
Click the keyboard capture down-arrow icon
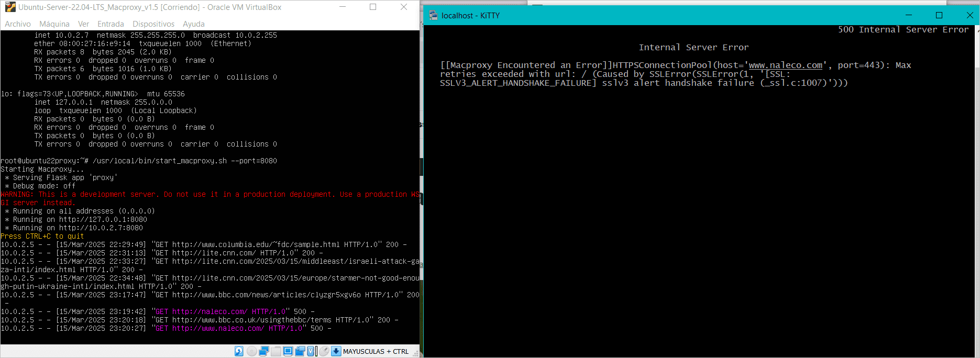[x=336, y=351]
